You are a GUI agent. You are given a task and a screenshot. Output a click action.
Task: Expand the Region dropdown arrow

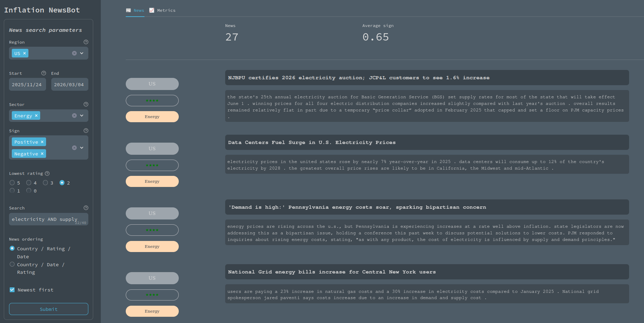point(82,53)
